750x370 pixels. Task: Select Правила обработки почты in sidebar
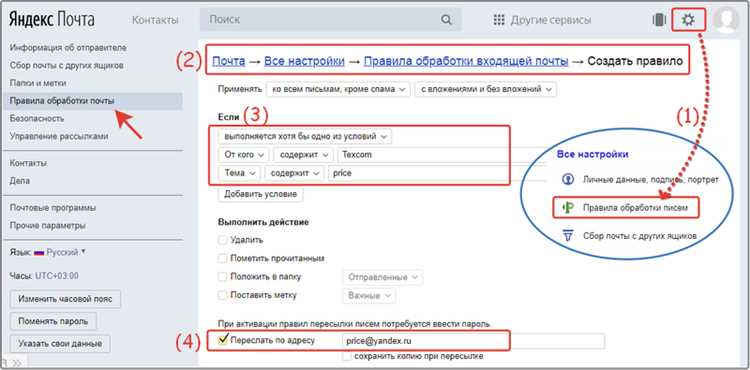(62, 101)
